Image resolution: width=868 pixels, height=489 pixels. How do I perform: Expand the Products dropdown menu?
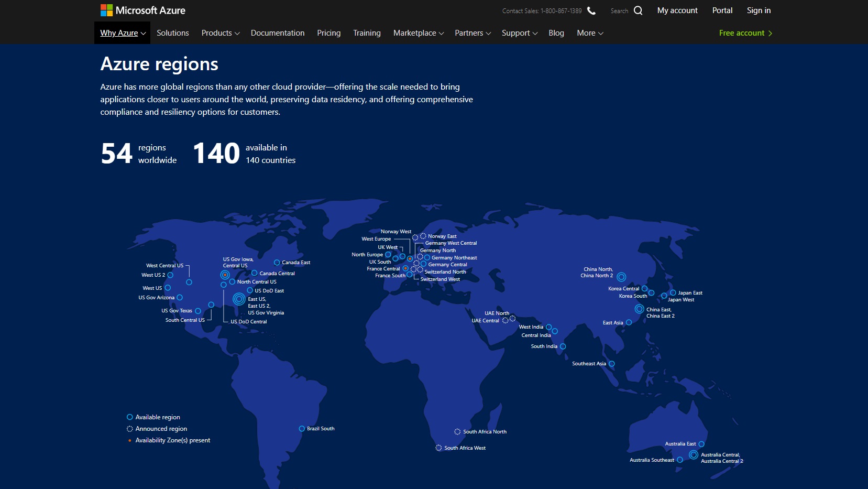[x=221, y=33]
